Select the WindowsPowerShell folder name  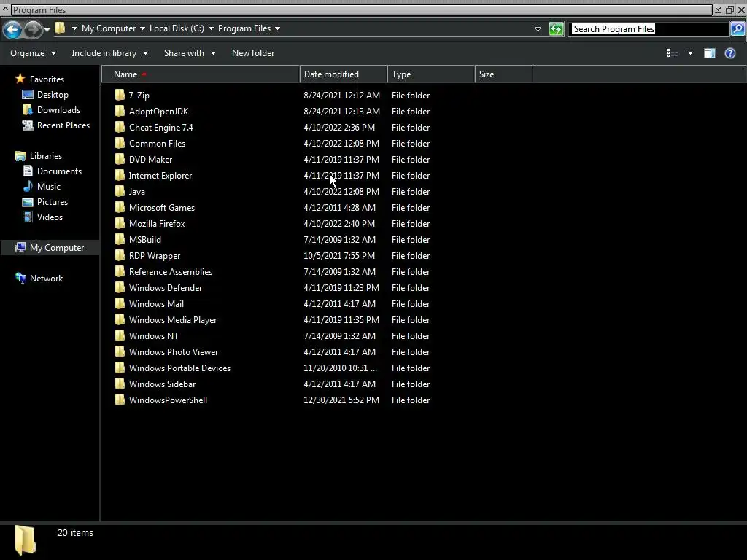pos(168,400)
